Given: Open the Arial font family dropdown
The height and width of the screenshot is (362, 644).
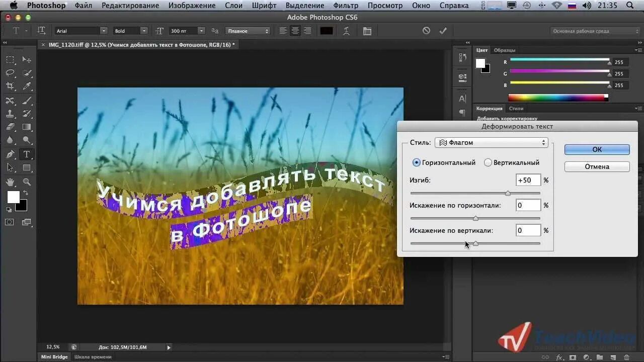Looking at the screenshot, I should (x=81, y=31).
